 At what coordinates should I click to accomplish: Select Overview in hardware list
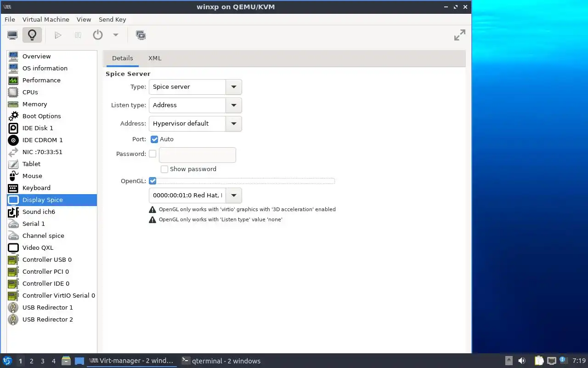(x=52, y=56)
